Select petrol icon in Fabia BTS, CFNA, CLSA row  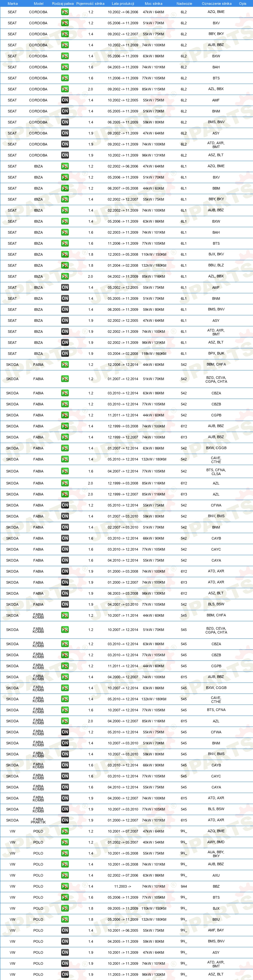pos(65,471)
